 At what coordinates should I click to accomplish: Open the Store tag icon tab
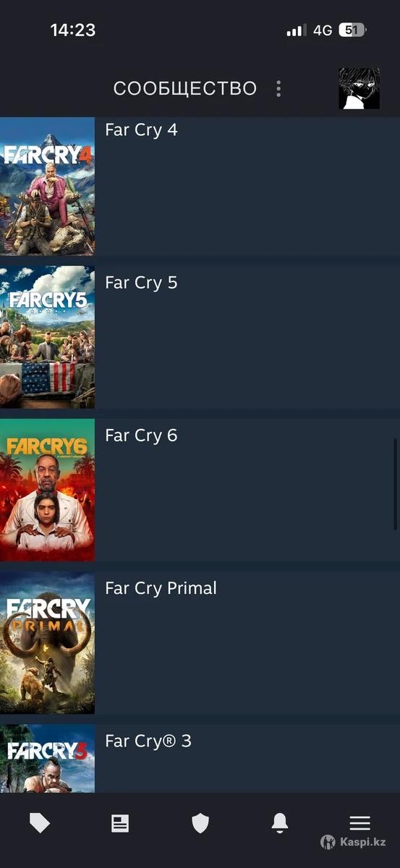[40, 823]
